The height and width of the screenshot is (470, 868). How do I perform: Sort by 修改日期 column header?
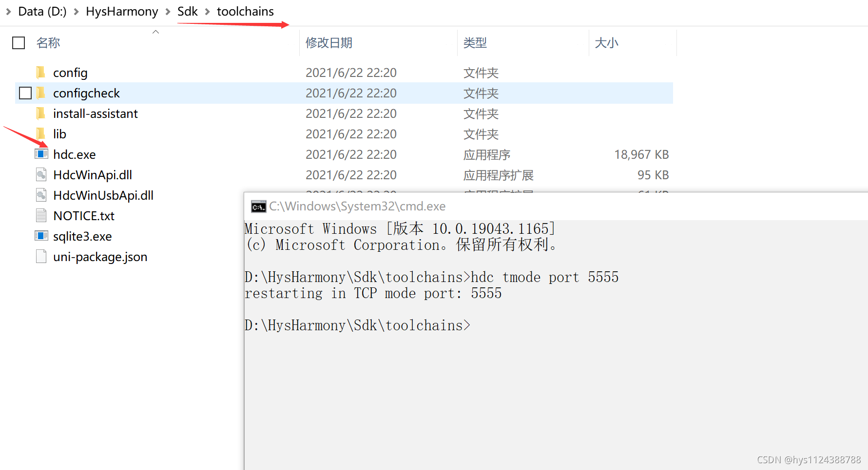329,43
